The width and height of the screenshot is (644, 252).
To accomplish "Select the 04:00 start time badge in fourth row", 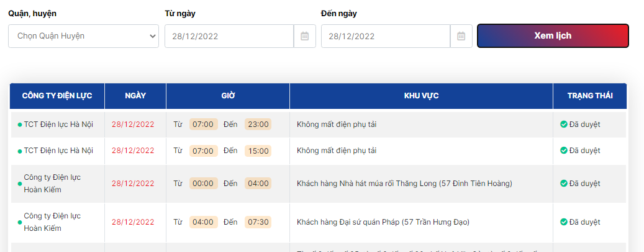I will pyautogui.click(x=203, y=222).
